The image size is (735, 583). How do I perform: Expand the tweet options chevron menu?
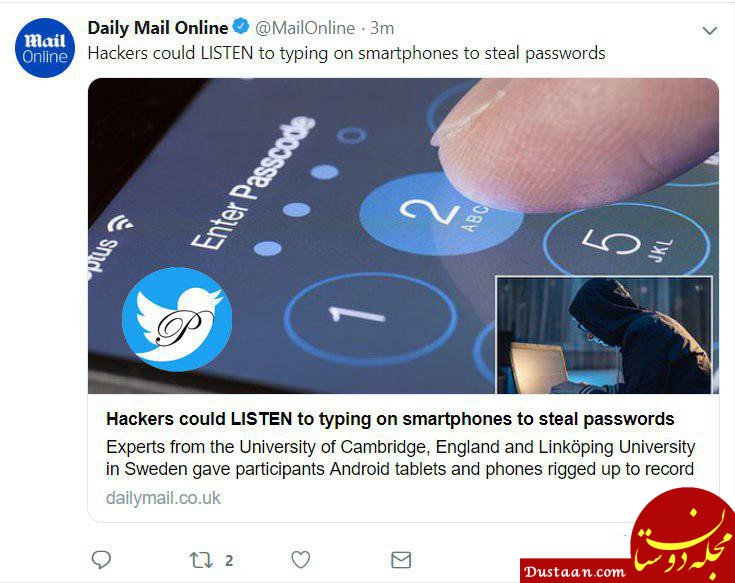click(710, 31)
